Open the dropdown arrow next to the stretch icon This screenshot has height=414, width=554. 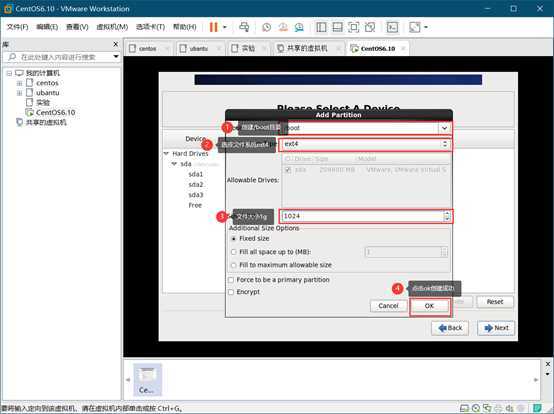coord(426,27)
